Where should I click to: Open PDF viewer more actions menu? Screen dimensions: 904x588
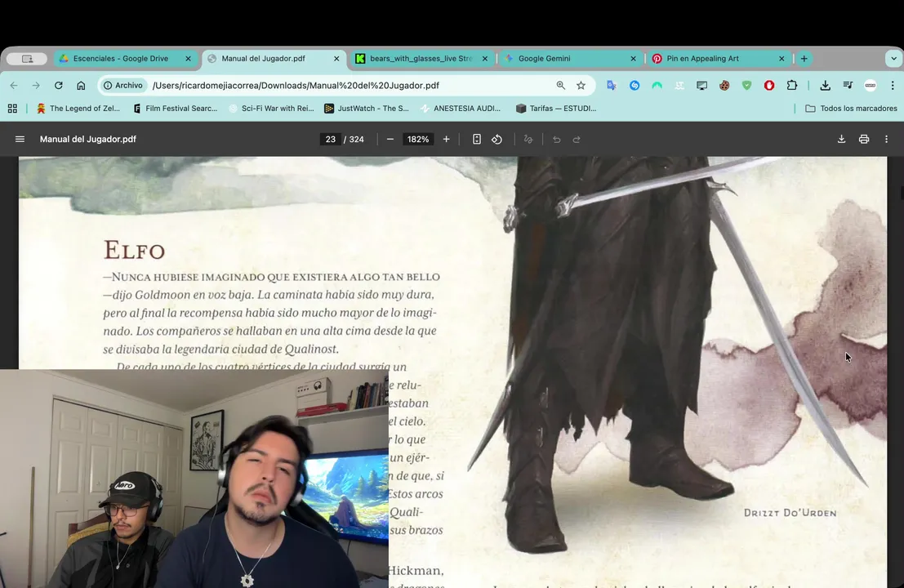886,139
